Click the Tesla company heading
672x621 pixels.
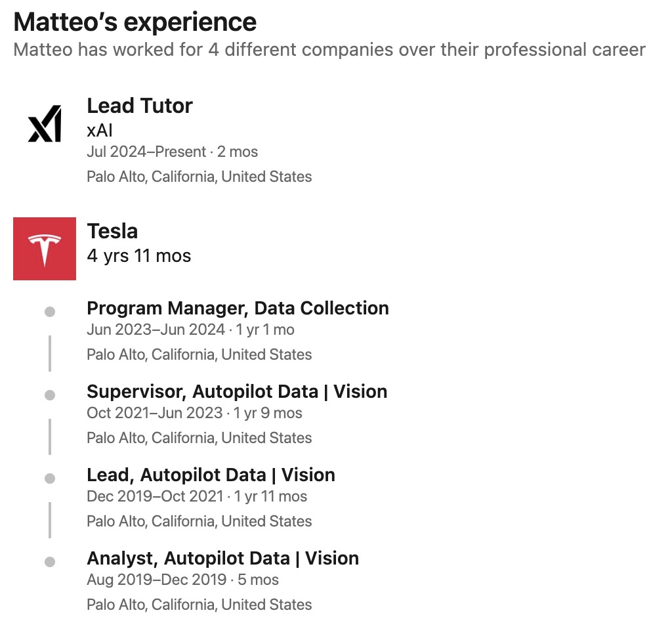[x=112, y=231]
